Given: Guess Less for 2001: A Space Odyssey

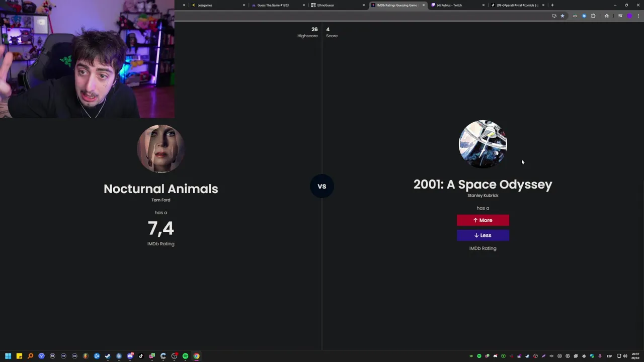Looking at the screenshot, I should [x=483, y=235].
